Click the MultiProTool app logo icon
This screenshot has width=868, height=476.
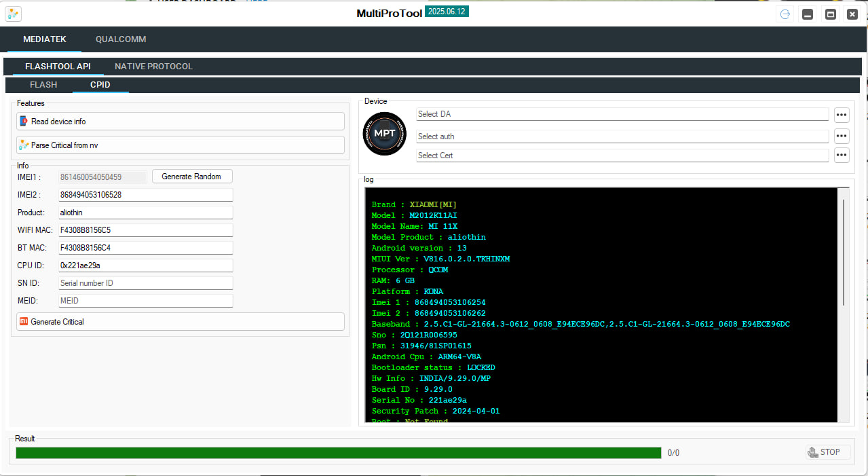tap(13, 14)
